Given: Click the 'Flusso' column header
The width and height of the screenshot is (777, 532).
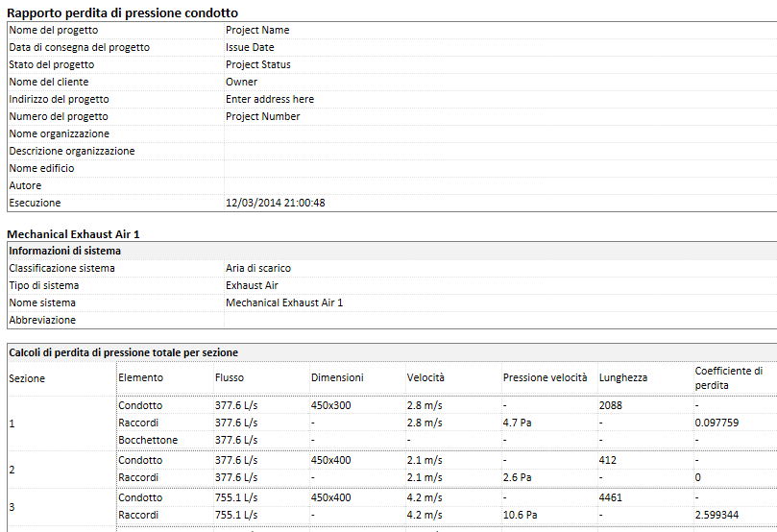Looking at the screenshot, I should pyautogui.click(x=230, y=377).
